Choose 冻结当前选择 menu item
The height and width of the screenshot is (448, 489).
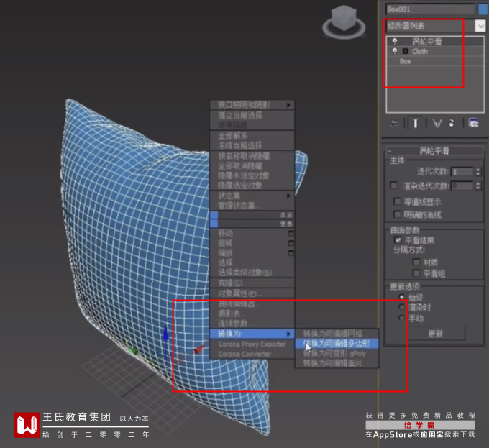click(252, 145)
